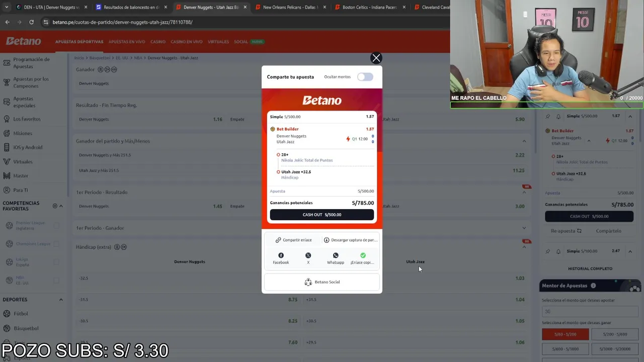Click Compartir enlace button
The height and width of the screenshot is (362, 644).
(x=294, y=240)
